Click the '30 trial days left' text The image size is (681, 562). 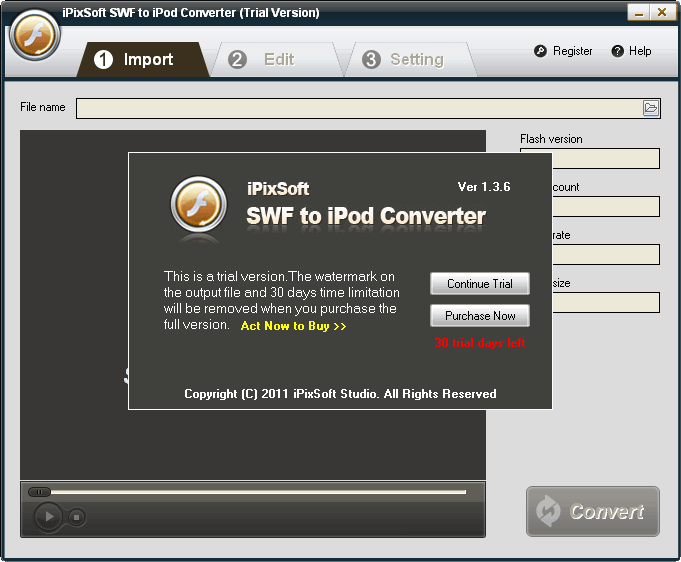pos(480,343)
